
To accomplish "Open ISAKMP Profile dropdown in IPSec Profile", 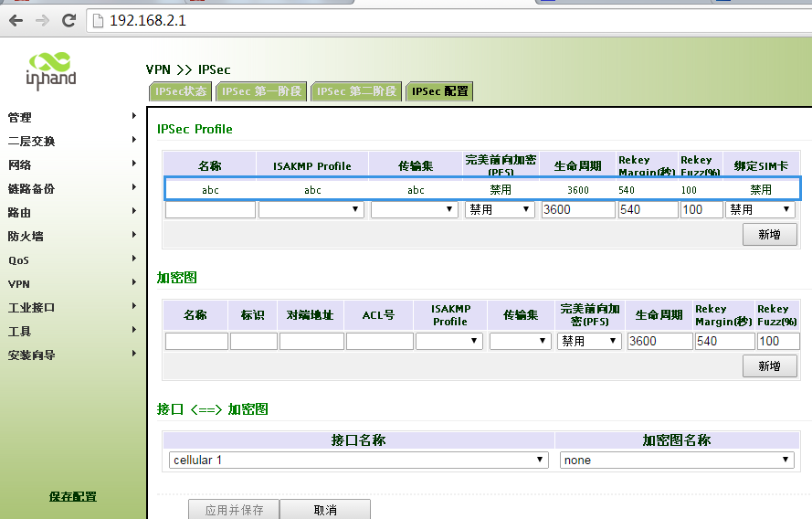I will 311,209.
